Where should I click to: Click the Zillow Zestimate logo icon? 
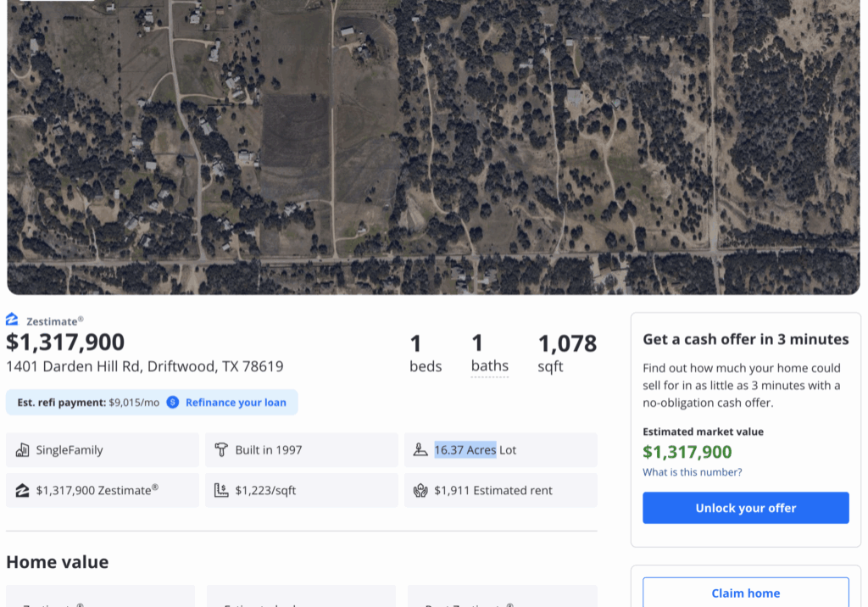coord(12,320)
